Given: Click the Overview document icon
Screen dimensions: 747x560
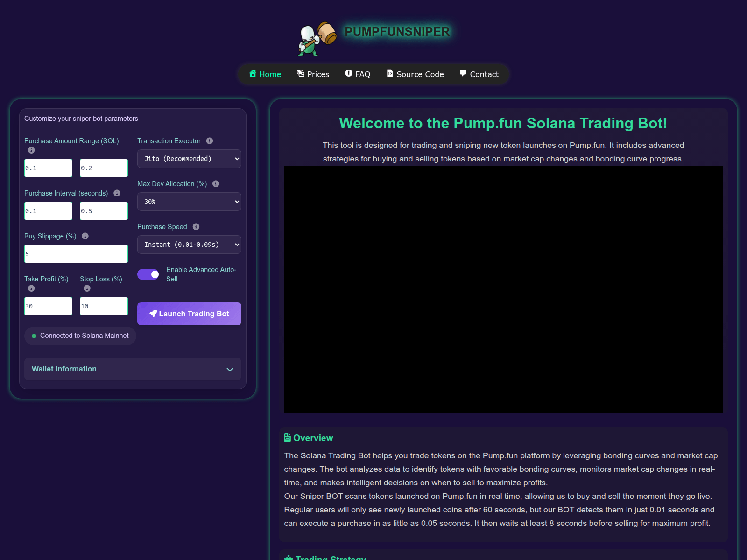Looking at the screenshot, I should 288,438.
